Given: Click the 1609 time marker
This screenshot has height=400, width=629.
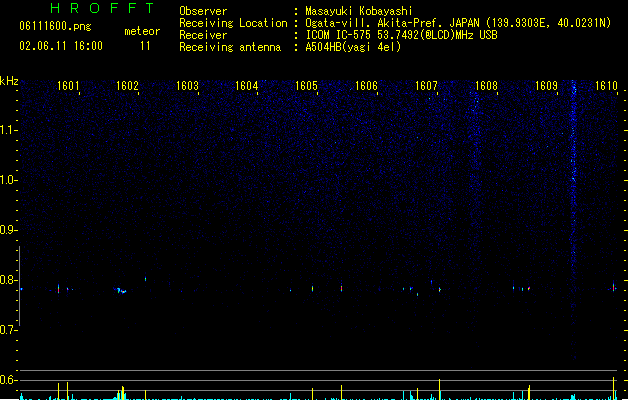Looking at the screenshot, I should pos(546,86).
